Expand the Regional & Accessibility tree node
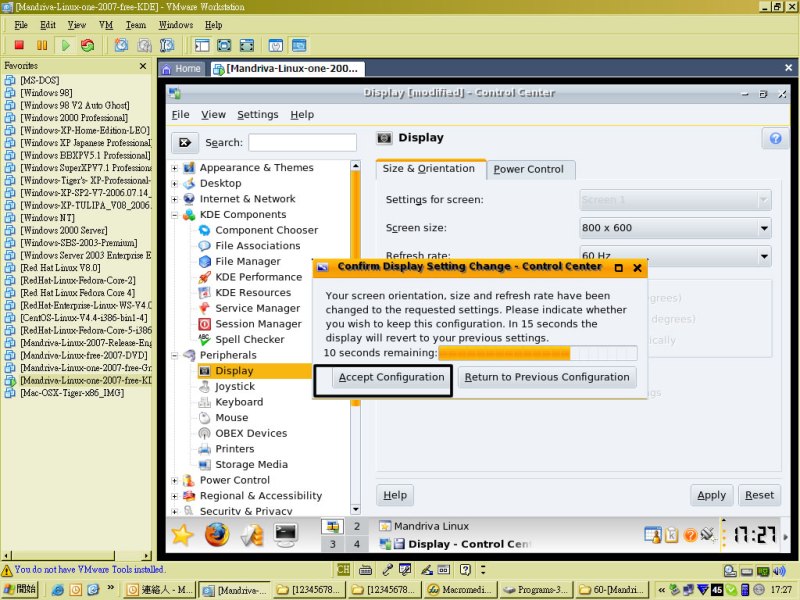Viewport: 800px width, 600px height. 174,496
